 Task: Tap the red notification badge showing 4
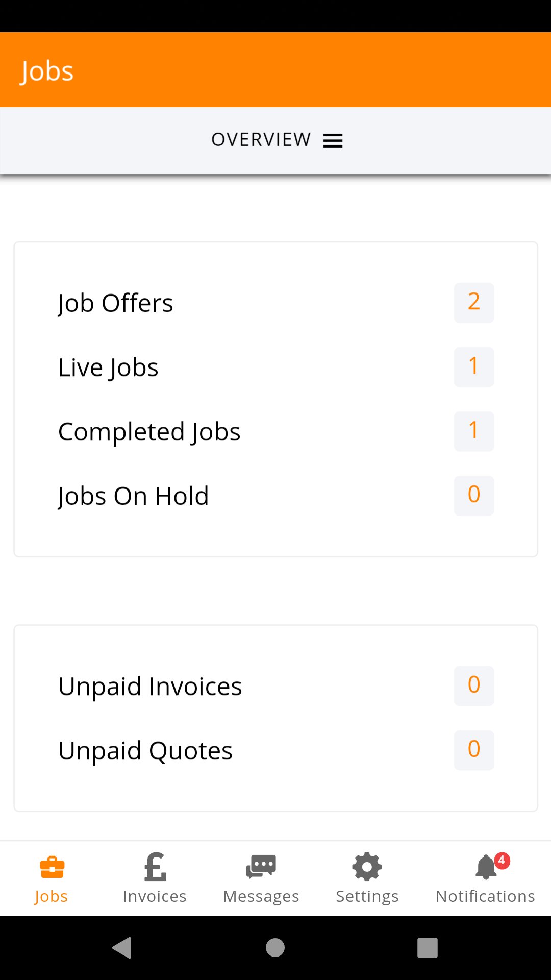[502, 861]
